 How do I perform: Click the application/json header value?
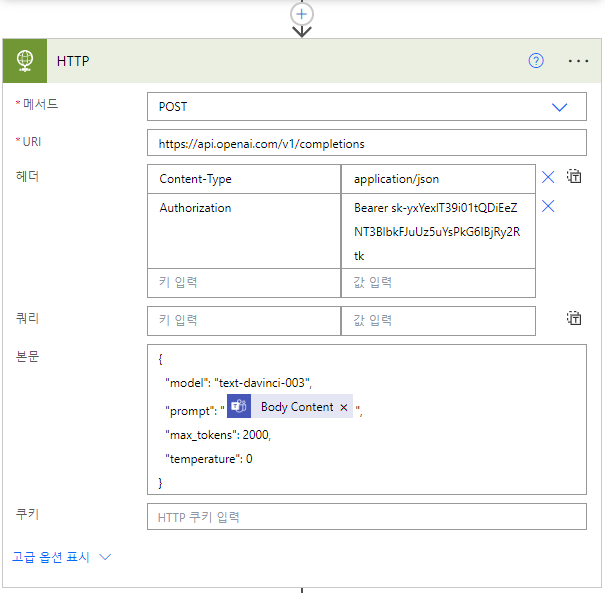point(438,179)
